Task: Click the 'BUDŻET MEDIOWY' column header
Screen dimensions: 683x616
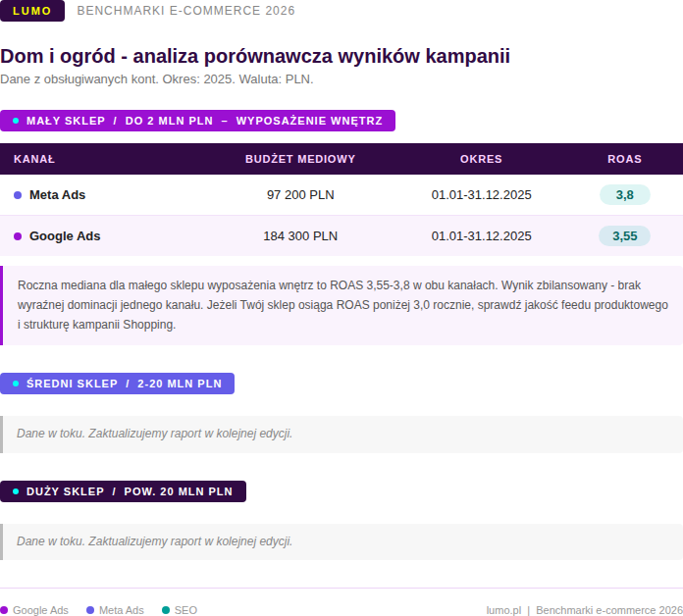Action: 300,159
